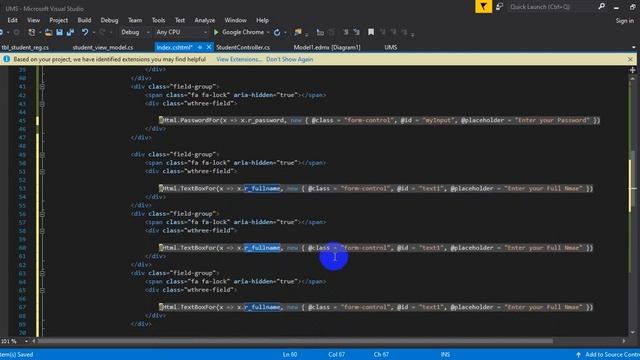The height and width of the screenshot is (360, 640).
Task: Toggle the pin on the Index.cshtml tab
Action: (200, 47)
